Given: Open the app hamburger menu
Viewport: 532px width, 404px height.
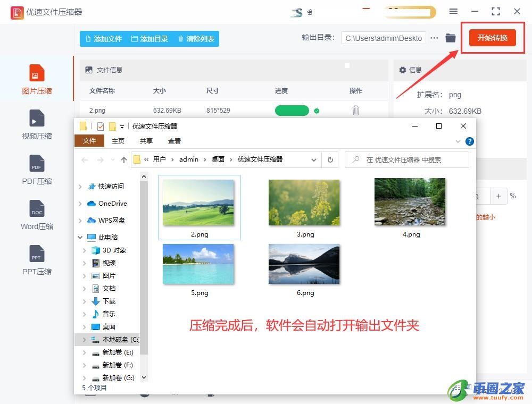Looking at the screenshot, I should [454, 11].
